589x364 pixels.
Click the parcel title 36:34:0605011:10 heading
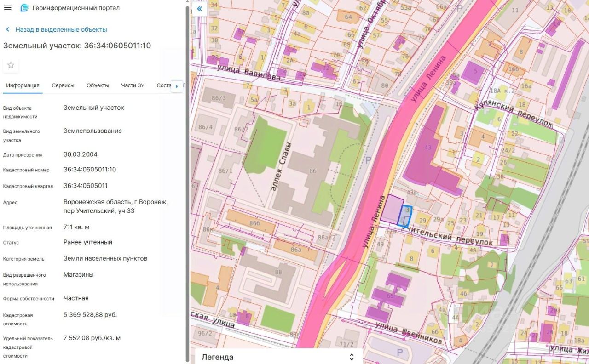pyautogui.click(x=77, y=45)
